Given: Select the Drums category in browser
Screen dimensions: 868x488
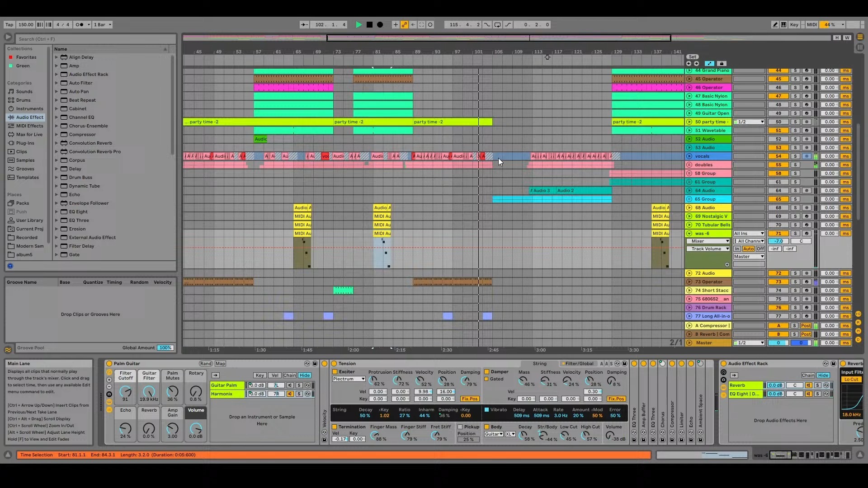Looking at the screenshot, I should pyautogui.click(x=24, y=100).
